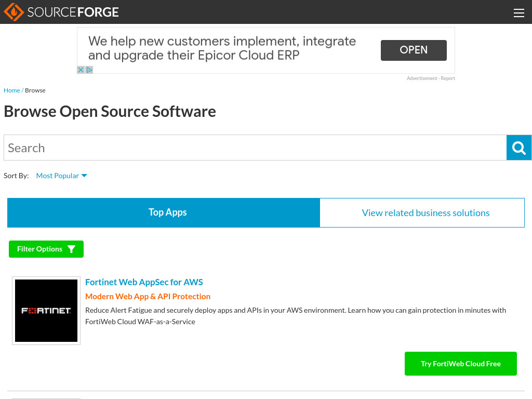
Task: Click the OPEN button in the ad
Action: pyautogui.click(x=413, y=50)
